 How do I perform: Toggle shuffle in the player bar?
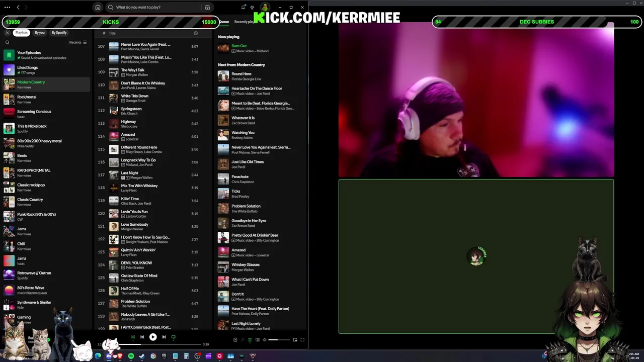(133, 337)
